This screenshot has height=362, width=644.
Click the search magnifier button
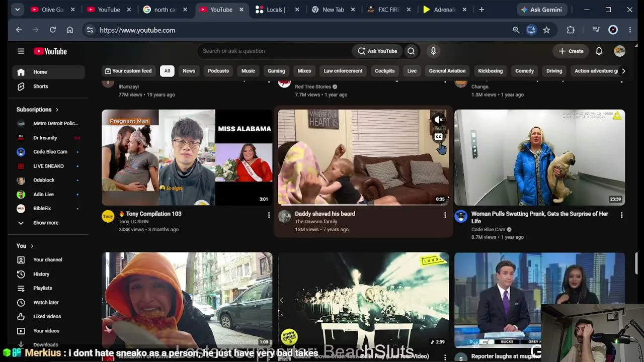click(411, 51)
